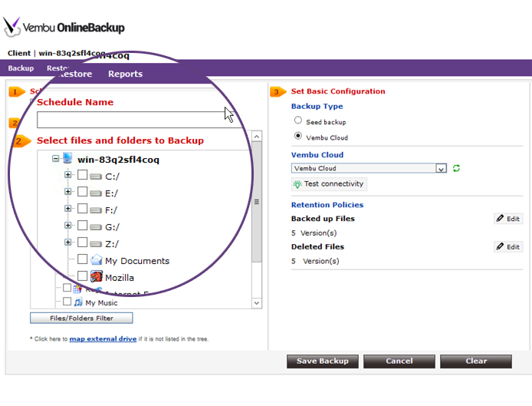Screen dimensions: 532x406
Task: Tick the E:/ drive checkbox
Action: 83,192
